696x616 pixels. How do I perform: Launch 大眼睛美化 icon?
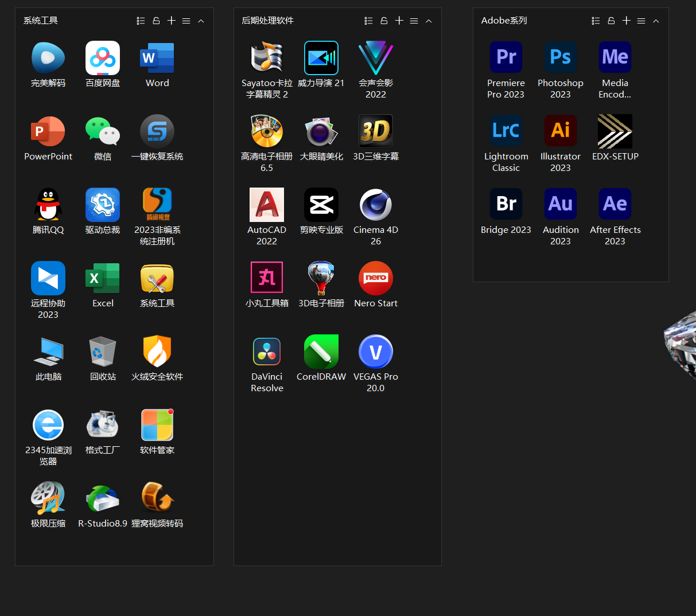point(321,131)
